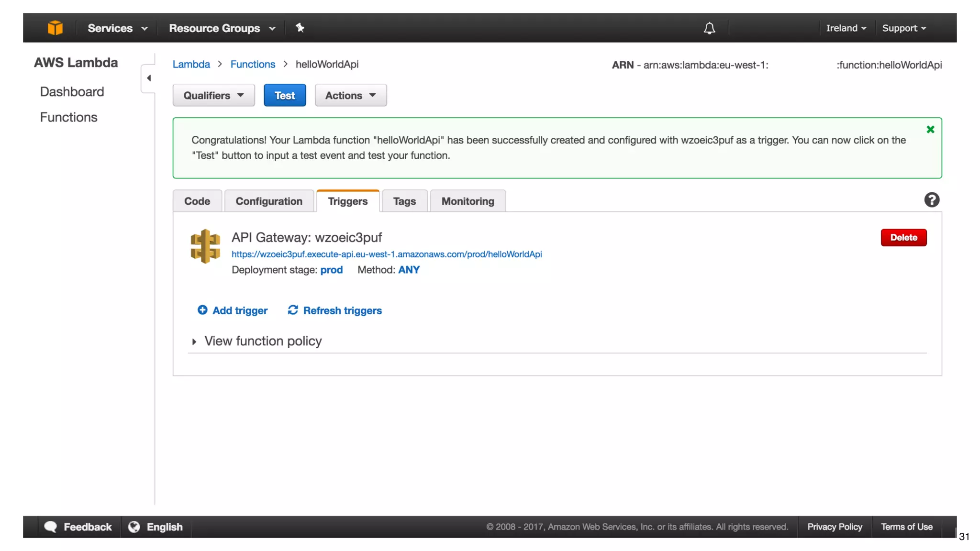
Task: Click the help question mark icon
Action: pos(931,200)
